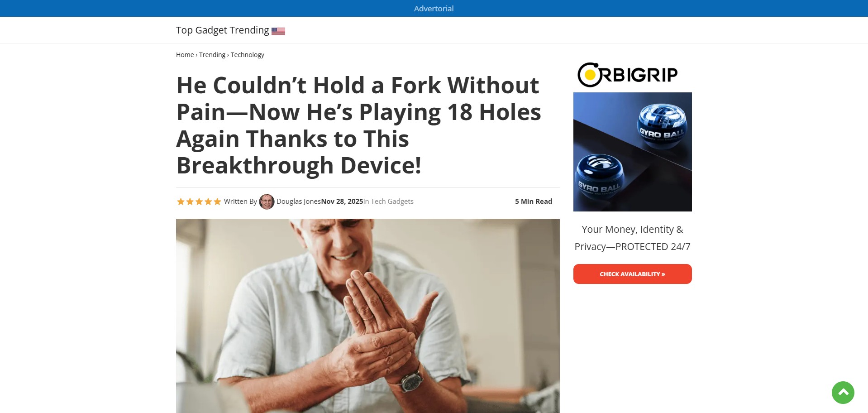
Task: Click the Top Gadget Trending site title
Action: click(x=223, y=30)
